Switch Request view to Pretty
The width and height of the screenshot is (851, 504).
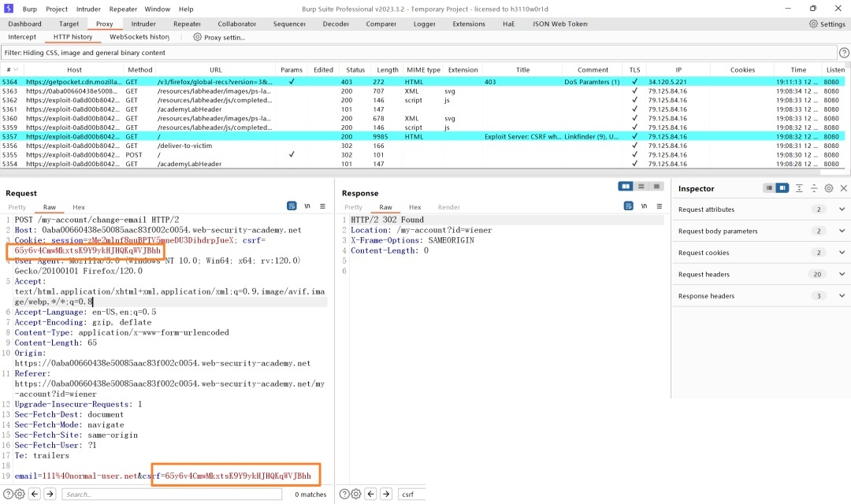[x=17, y=207]
